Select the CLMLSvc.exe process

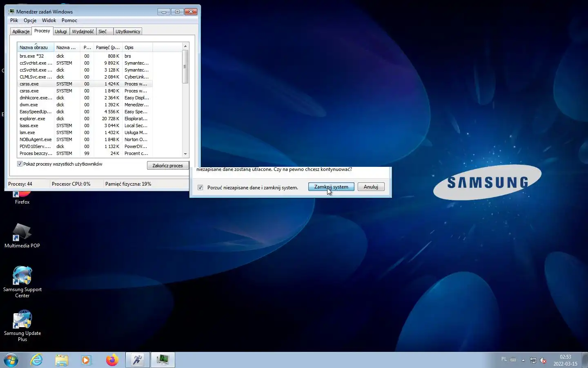85,77
